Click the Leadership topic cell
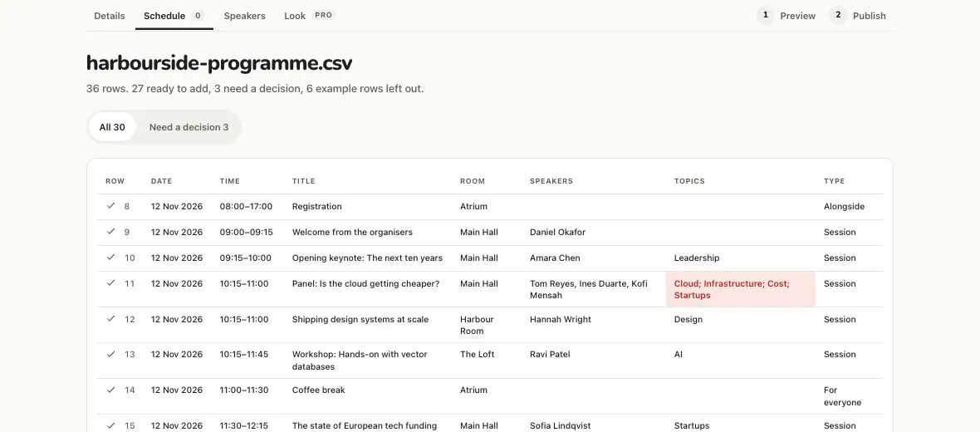Image resolution: width=980 pixels, height=432 pixels. pos(697,258)
